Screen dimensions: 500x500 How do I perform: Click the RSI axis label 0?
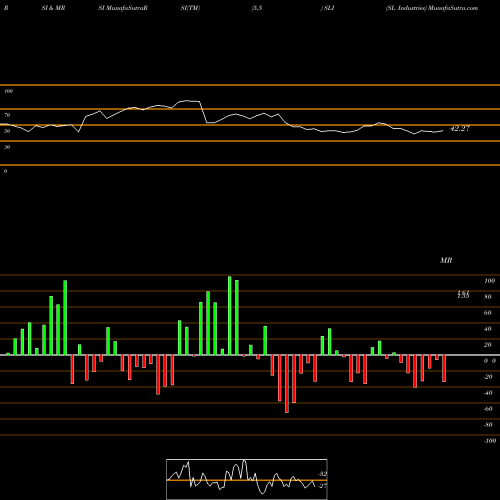click(x=5, y=171)
